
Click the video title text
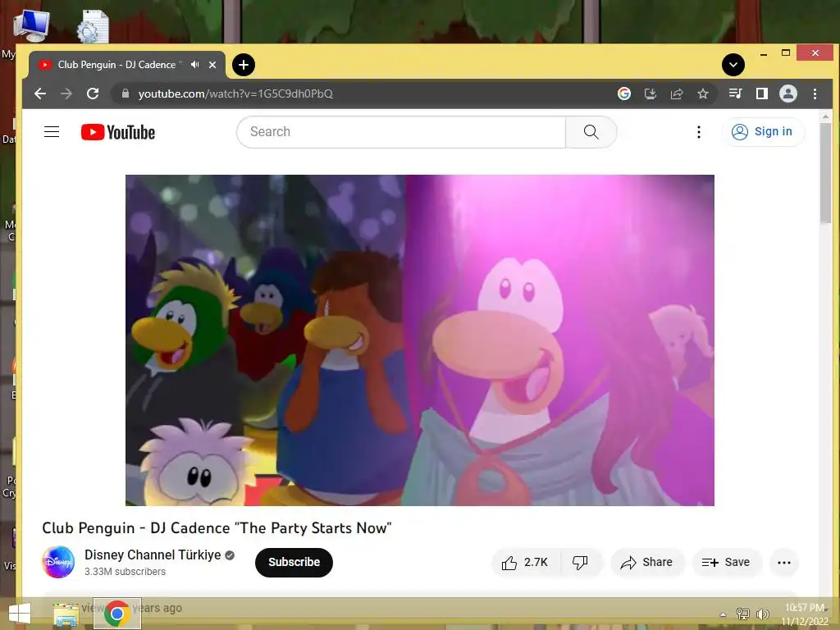click(x=217, y=528)
